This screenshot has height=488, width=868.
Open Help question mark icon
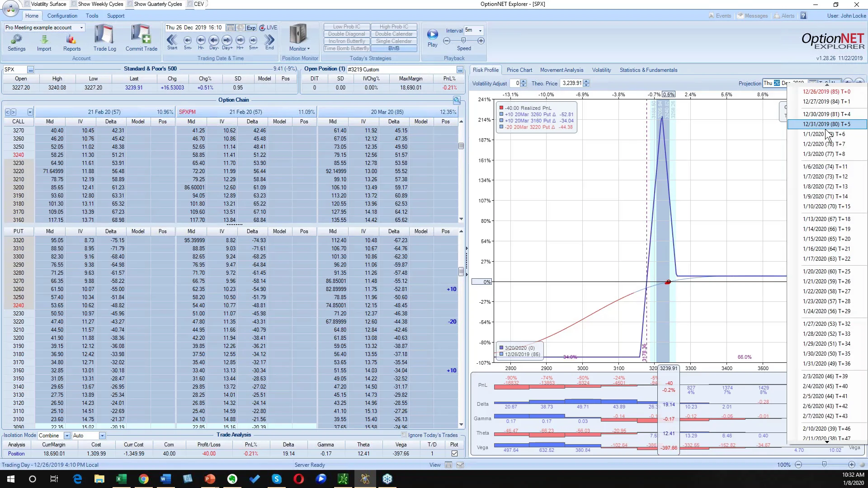[803, 16]
